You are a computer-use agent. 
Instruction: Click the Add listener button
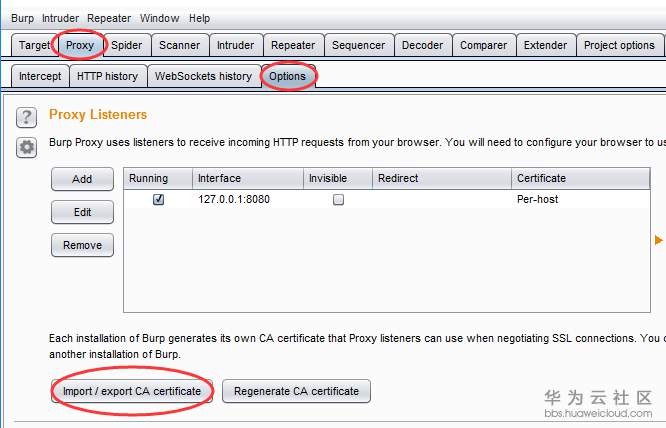pos(82,179)
